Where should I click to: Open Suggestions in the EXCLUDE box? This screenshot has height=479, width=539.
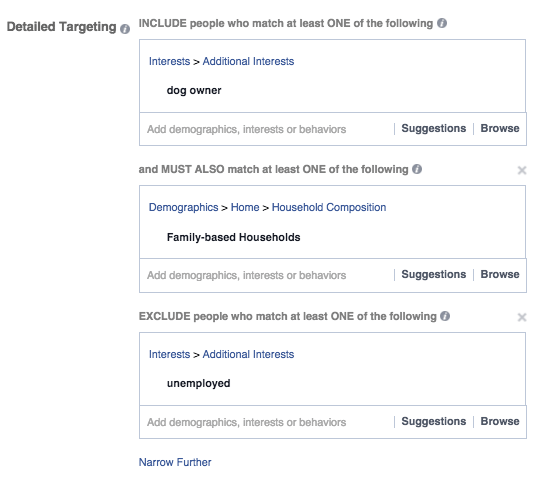tap(433, 421)
